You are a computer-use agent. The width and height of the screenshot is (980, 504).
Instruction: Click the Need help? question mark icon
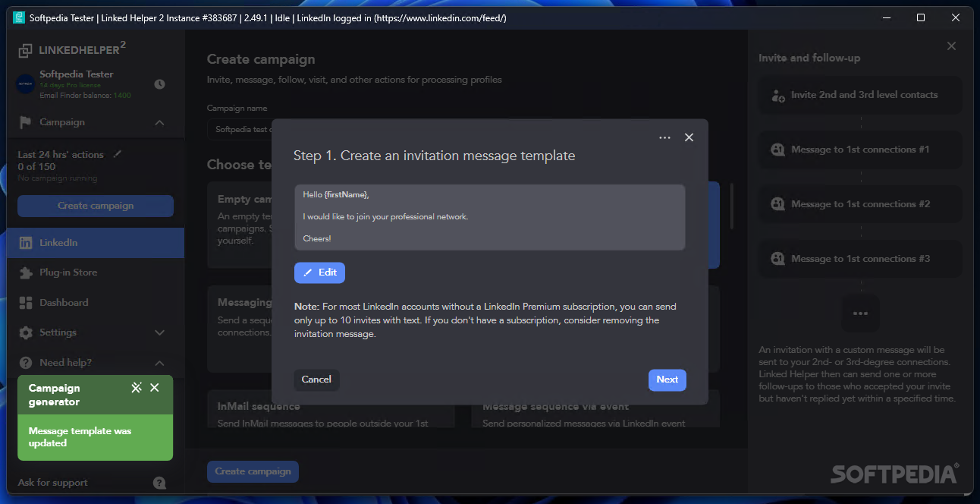pos(26,363)
